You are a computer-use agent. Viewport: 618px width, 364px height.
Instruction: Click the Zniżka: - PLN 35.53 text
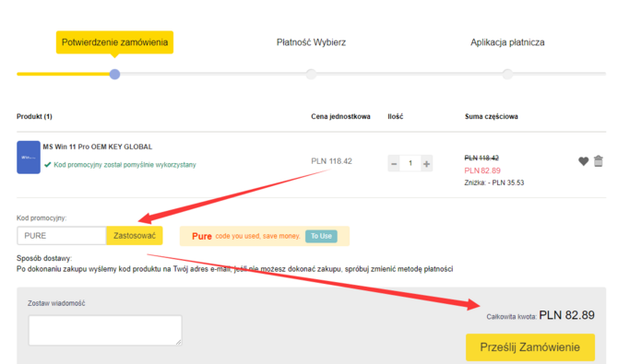click(x=494, y=182)
